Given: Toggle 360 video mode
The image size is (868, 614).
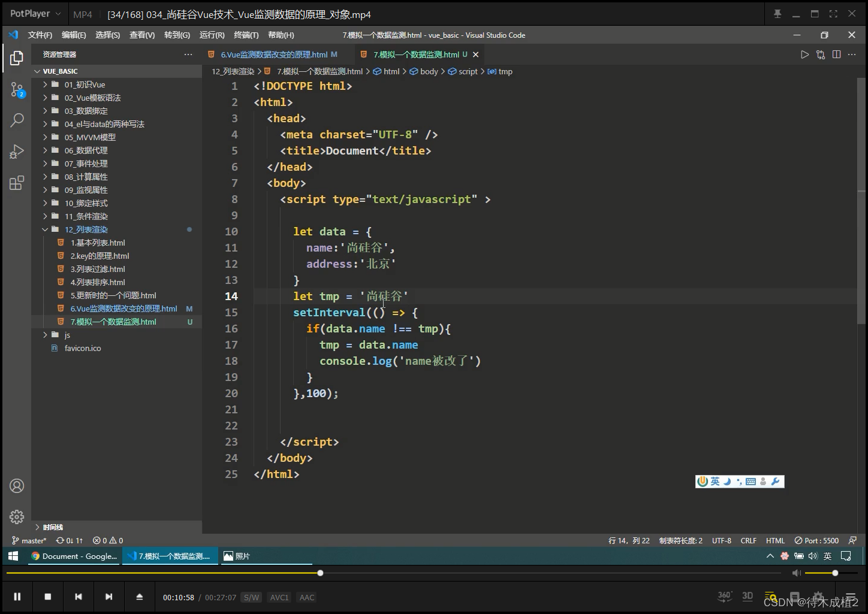Looking at the screenshot, I should click(725, 596).
